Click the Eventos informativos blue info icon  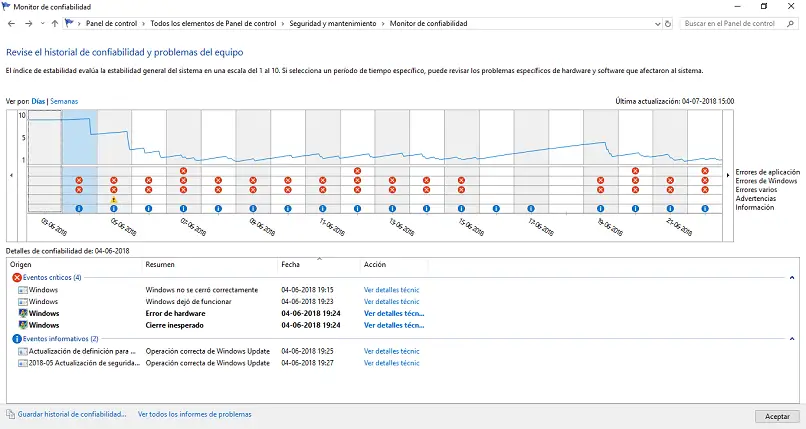[17, 339]
